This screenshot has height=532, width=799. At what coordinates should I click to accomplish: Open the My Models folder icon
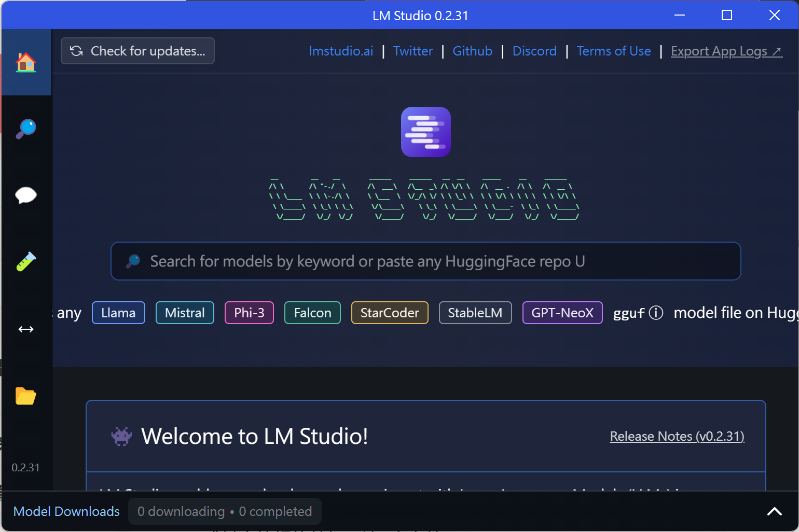pyautogui.click(x=26, y=396)
